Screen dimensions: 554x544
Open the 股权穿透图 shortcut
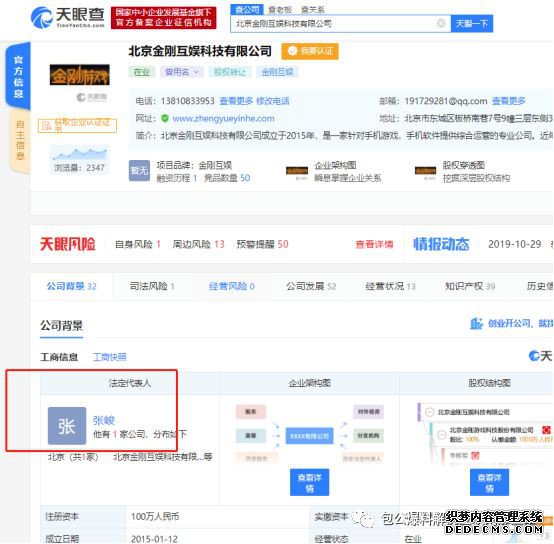click(463, 171)
